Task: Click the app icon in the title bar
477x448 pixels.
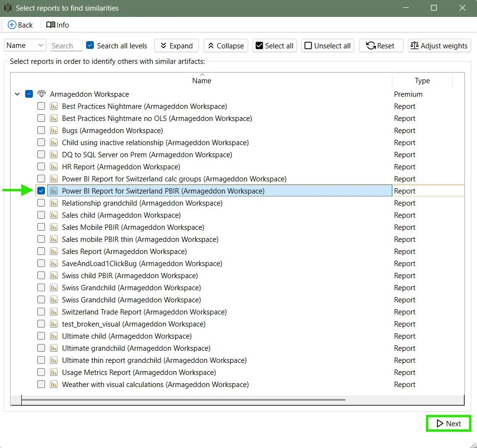Action: pos(7,8)
